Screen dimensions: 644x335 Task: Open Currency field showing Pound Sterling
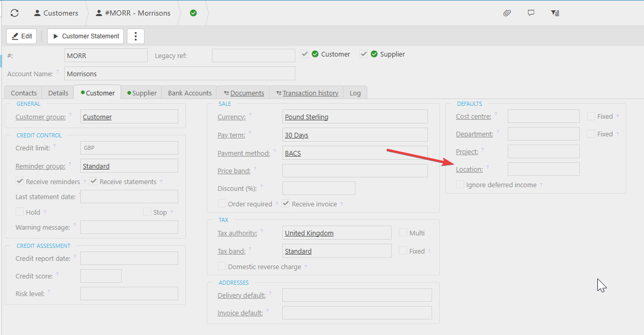[355, 117]
